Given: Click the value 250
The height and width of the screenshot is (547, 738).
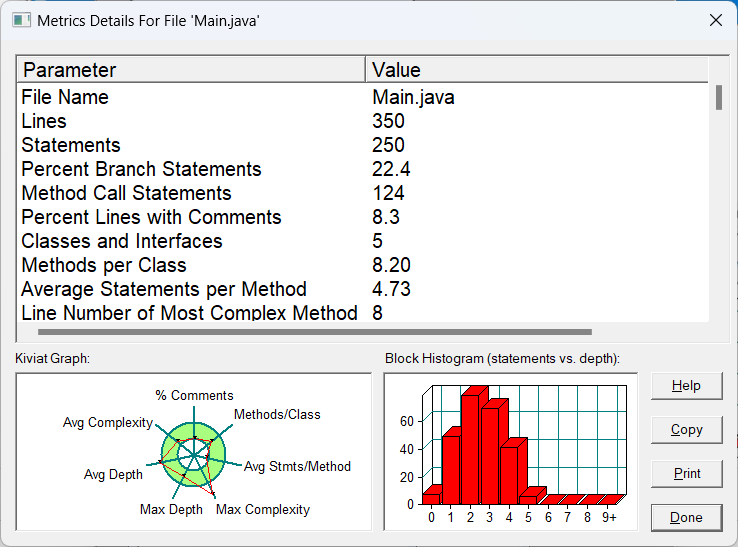Looking at the screenshot, I should coord(388,145).
